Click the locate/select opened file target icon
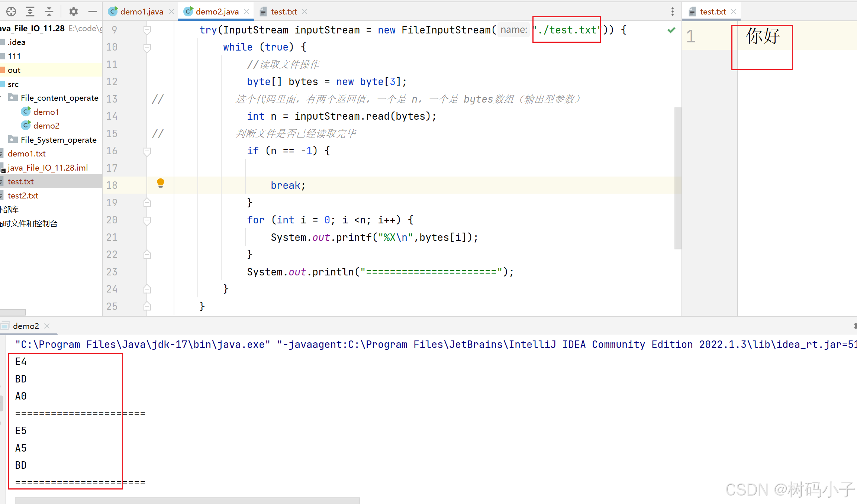Viewport: 857px width, 504px height. [11, 12]
